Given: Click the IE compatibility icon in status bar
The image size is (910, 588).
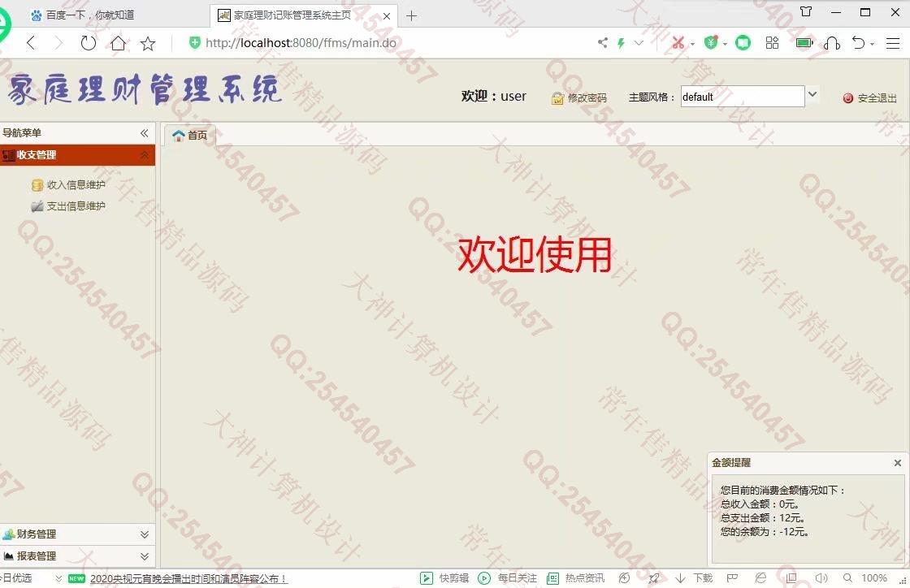Looking at the screenshot, I should click(x=760, y=578).
